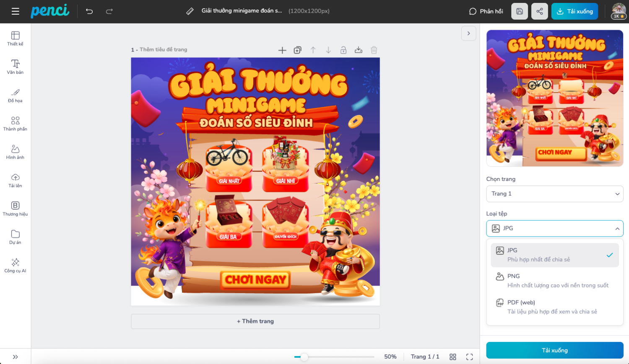Choose PNG file type option
This screenshot has width=629, height=364.
pos(554,281)
